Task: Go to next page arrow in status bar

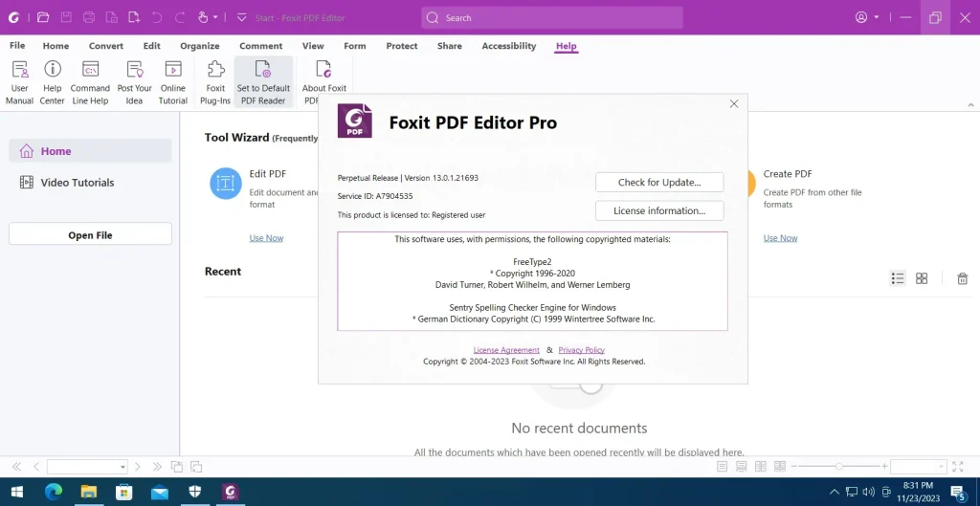Action: (x=138, y=467)
